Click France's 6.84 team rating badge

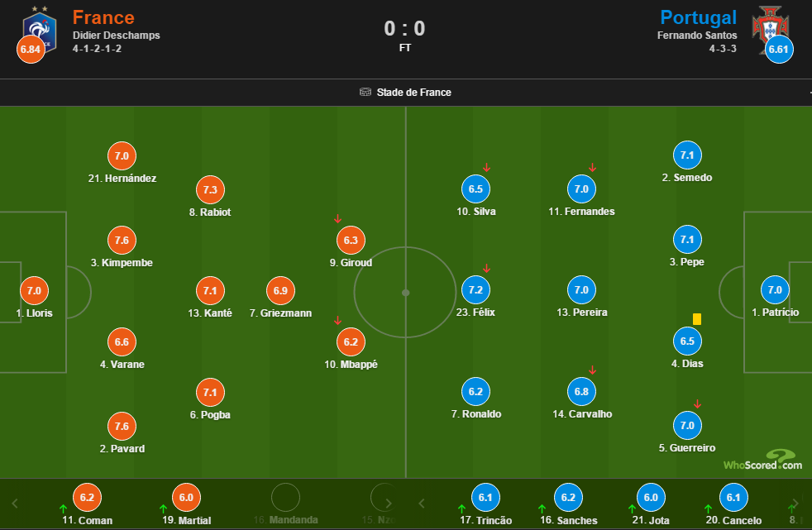point(31,50)
